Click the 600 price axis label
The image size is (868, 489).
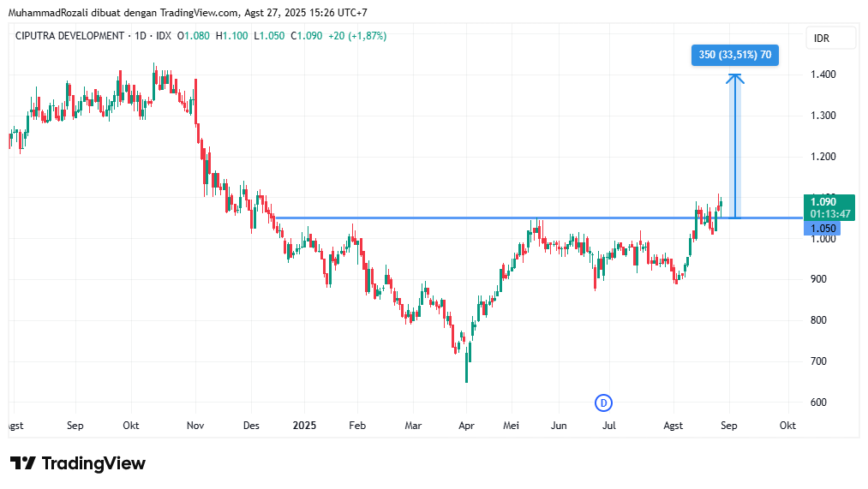pyautogui.click(x=818, y=403)
